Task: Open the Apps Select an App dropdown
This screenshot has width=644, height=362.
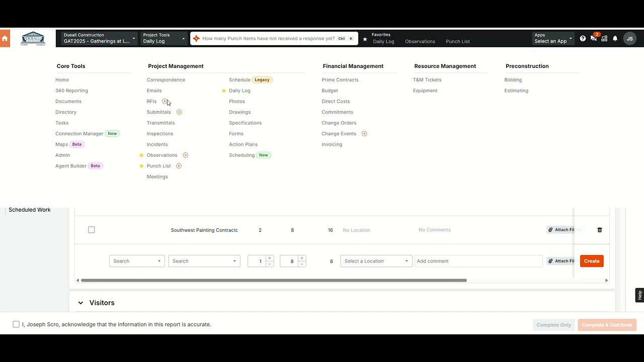Action: (553, 38)
